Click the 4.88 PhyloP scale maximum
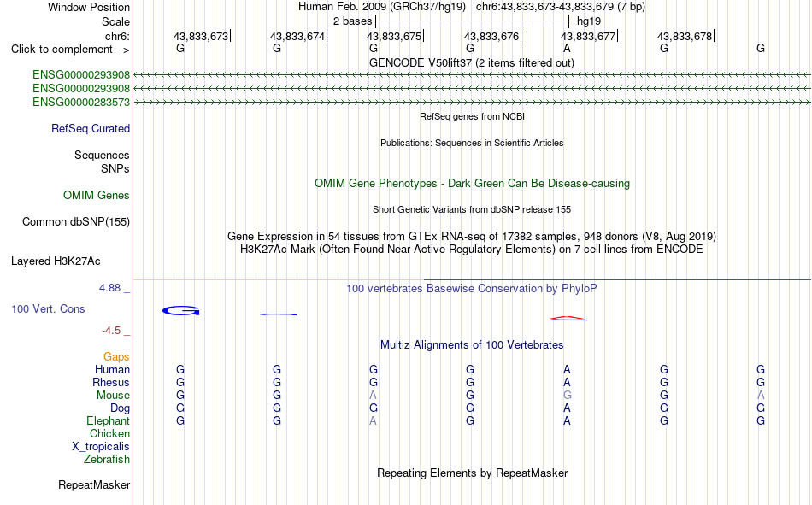Viewport: 812px width, 505px height. click(109, 288)
